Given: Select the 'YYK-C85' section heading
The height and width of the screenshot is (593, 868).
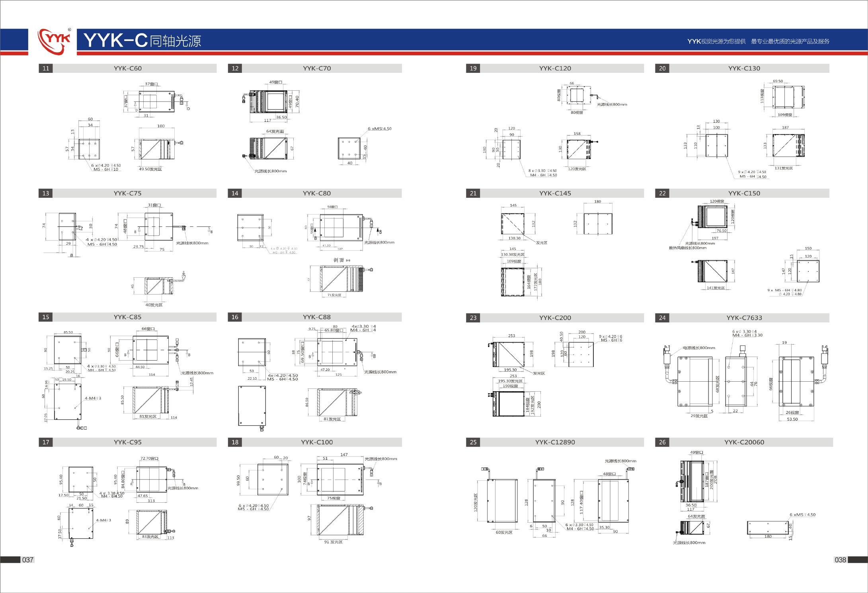Looking at the screenshot, I should coord(128,317).
